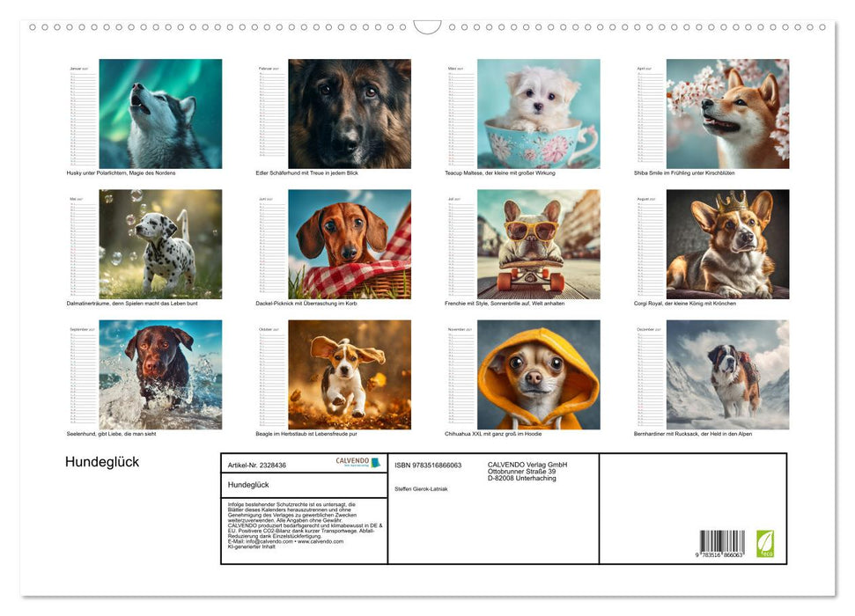Image resolution: width=855 pixels, height=616 pixels.
Task: Click caption 'Beagle im Herbstlaub ist Lebensfreude pur'
Action: coord(306,434)
